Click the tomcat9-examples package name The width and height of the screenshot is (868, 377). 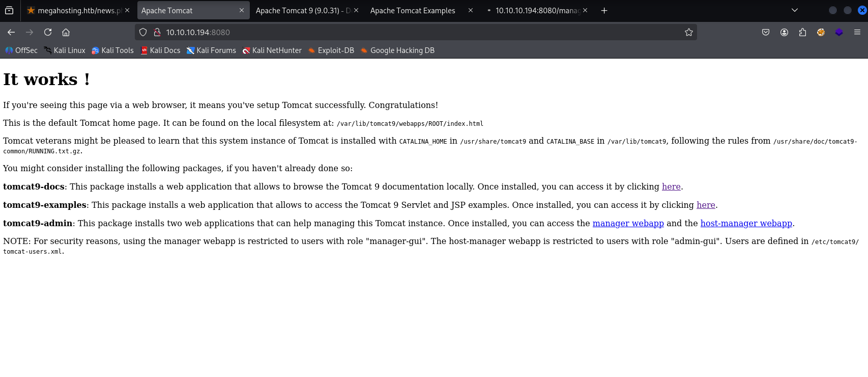45,205
